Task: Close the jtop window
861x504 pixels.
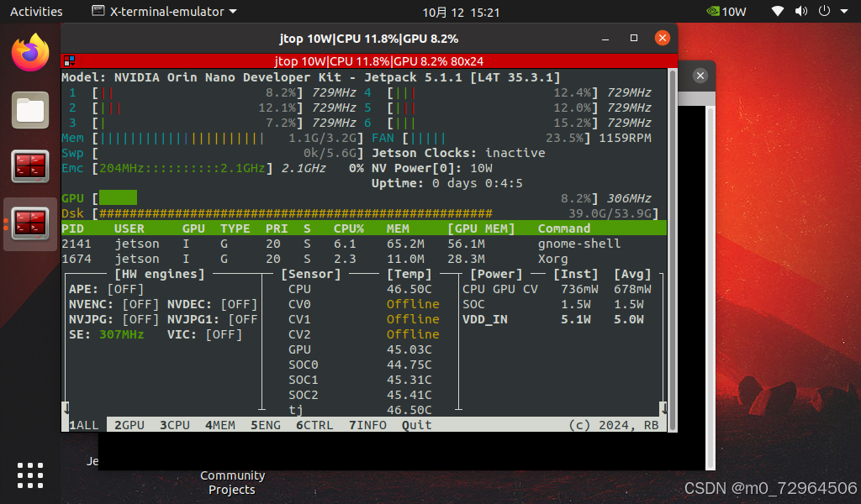Action: point(663,38)
